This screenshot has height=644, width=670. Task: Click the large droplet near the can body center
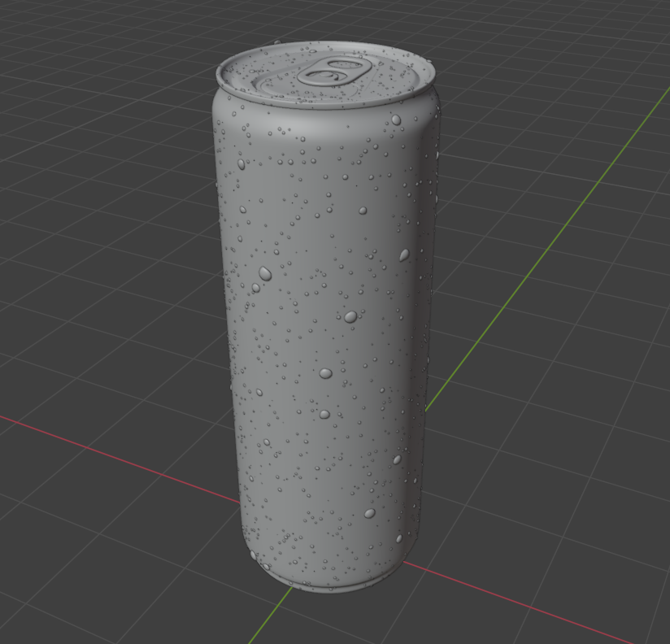coord(350,316)
